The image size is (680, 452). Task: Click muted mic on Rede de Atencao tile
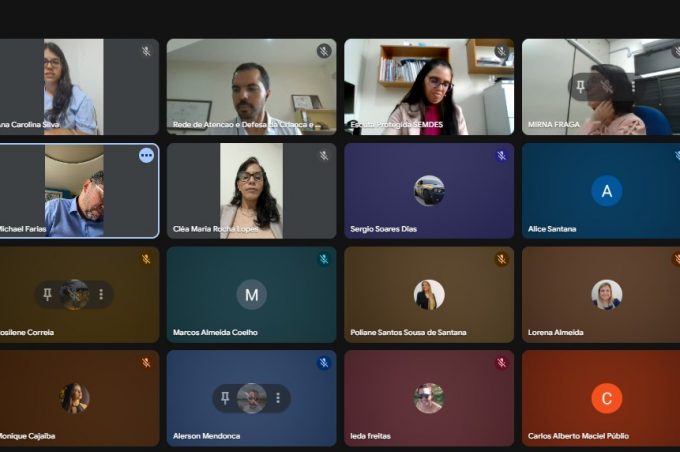click(324, 51)
